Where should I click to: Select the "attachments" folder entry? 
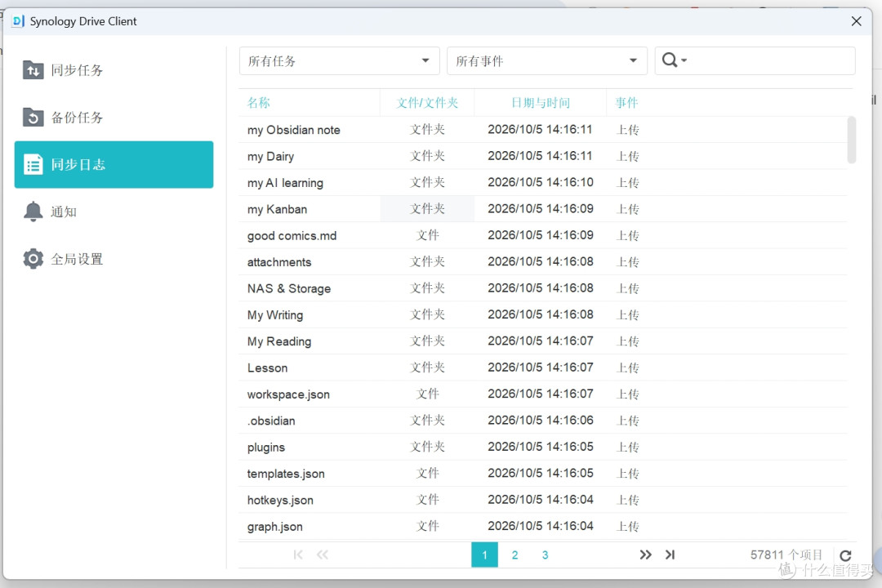click(543, 262)
